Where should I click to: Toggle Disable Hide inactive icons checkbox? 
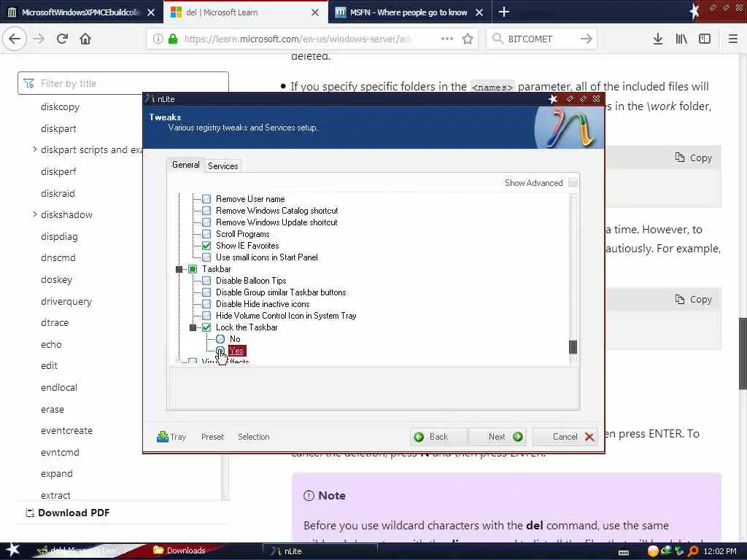click(x=206, y=304)
